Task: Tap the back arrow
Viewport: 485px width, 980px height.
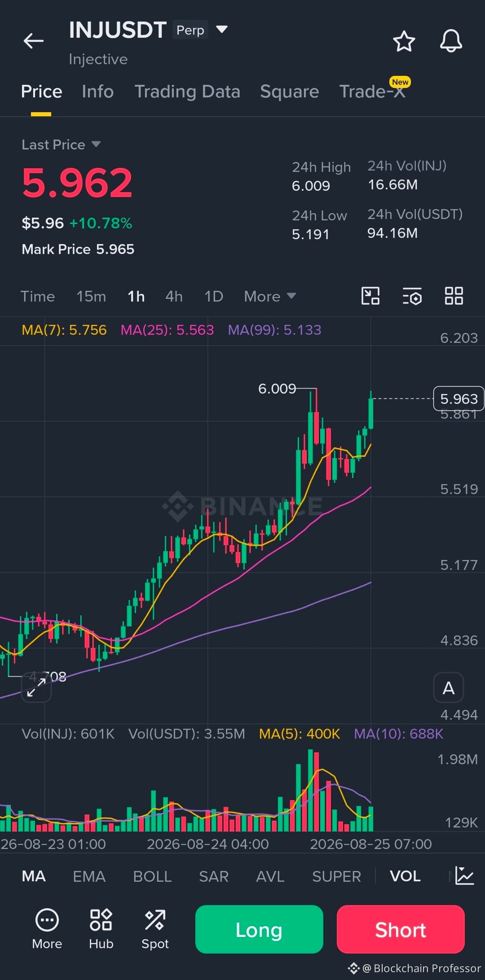Action: pyautogui.click(x=34, y=41)
